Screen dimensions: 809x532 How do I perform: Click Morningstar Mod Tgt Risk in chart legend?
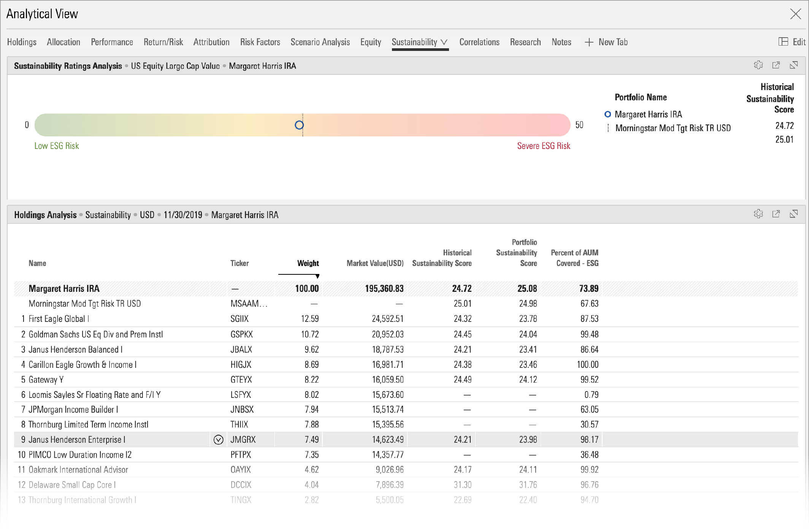coord(673,128)
